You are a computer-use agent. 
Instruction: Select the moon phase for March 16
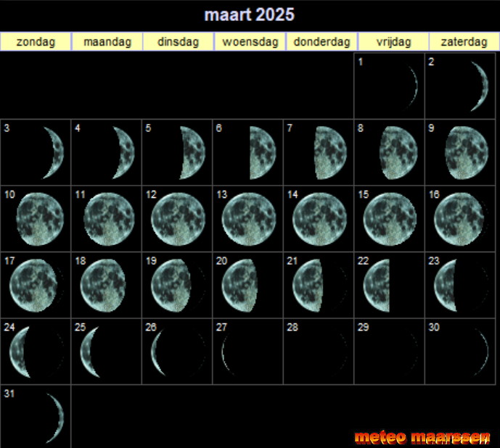tap(461, 219)
